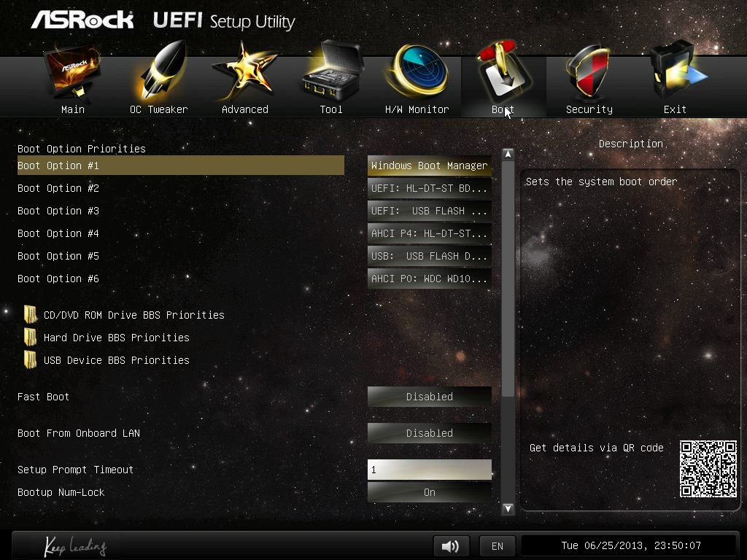Open the Security shield icon
The width and height of the screenshot is (747, 560).
[588, 71]
